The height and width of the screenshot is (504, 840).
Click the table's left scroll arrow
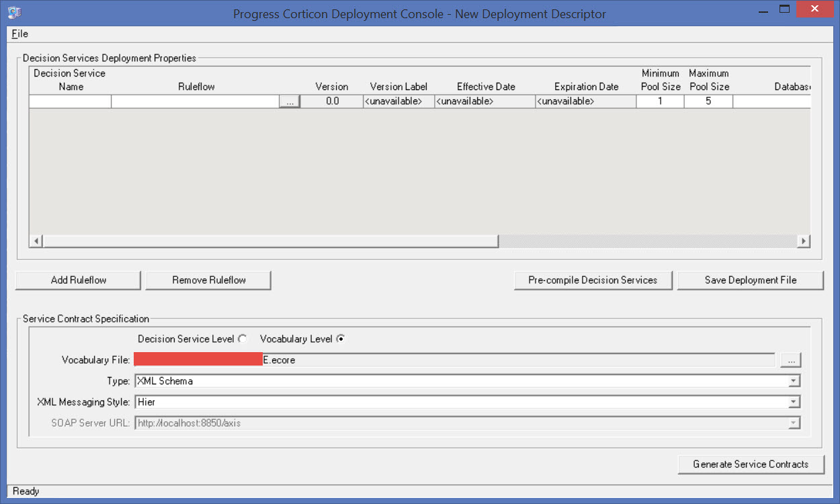pyautogui.click(x=36, y=241)
